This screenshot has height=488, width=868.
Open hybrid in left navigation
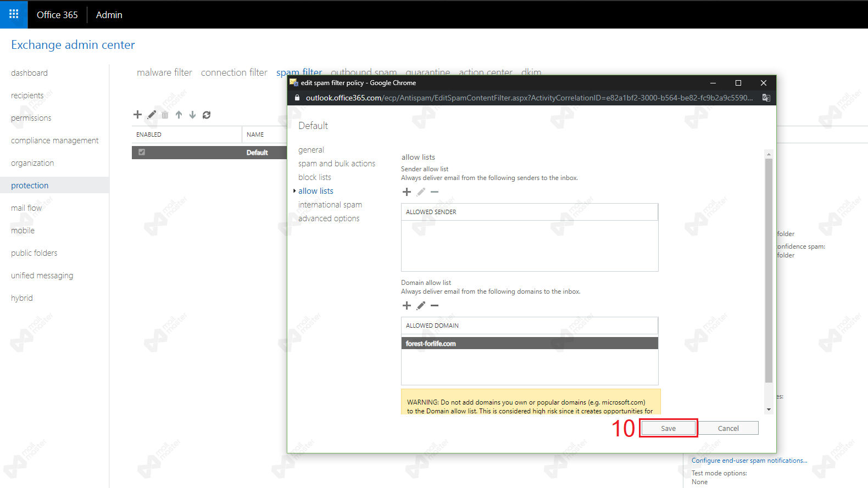coord(22,298)
